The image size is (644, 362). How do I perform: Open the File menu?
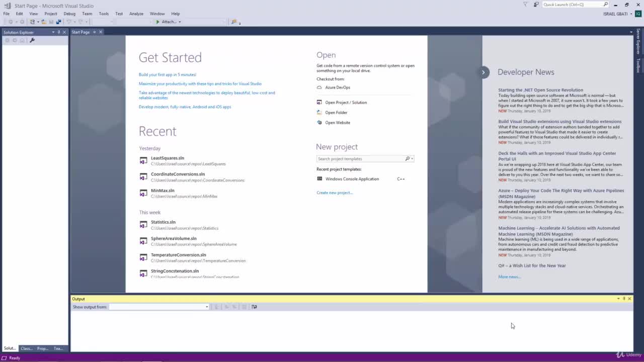(7, 14)
